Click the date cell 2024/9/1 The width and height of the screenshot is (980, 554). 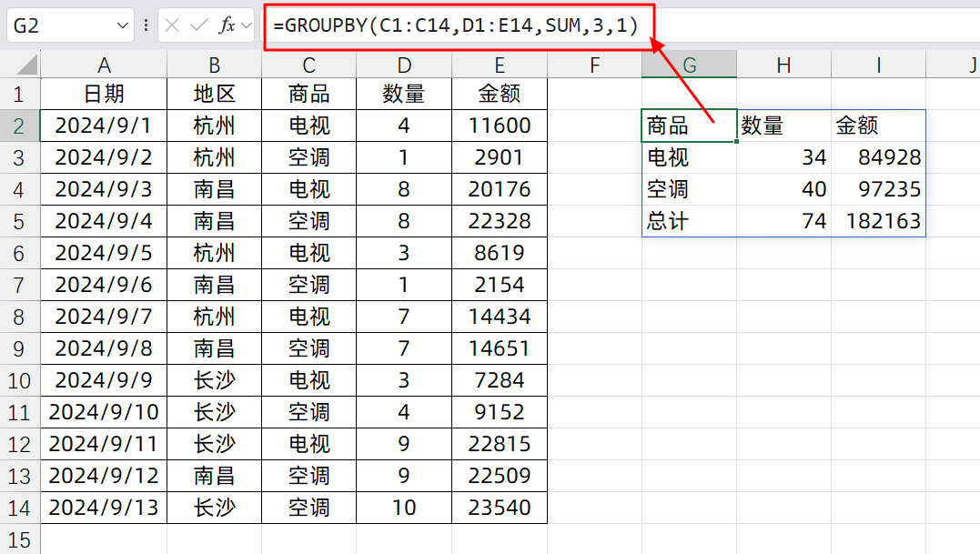click(104, 126)
